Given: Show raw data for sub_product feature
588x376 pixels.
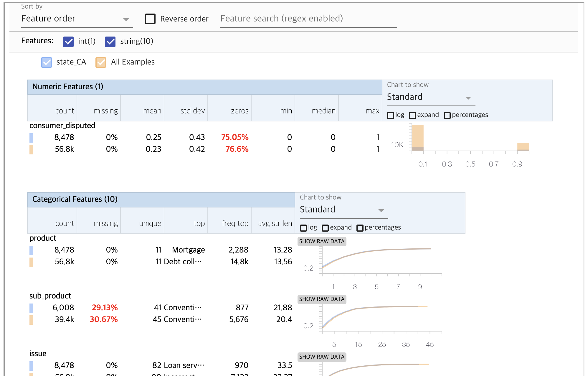Looking at the screenshot, I should click(x=322, y=299).
